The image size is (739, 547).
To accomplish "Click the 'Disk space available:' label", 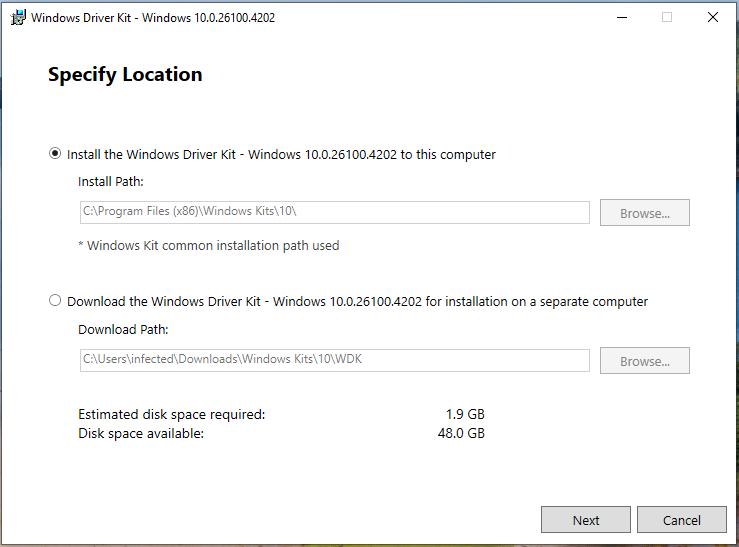I will (x=141, y=433).
